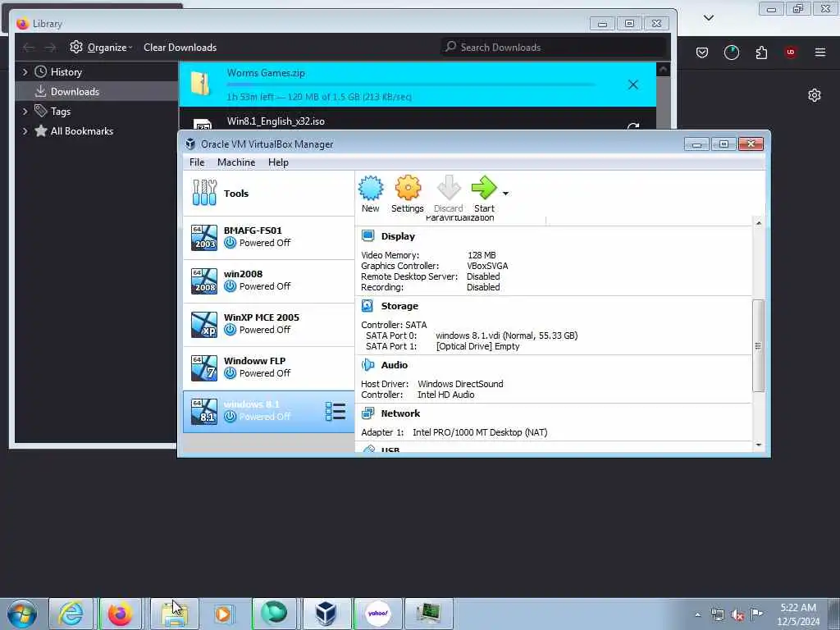Click the new tab page settings gear

click(x=815, y=95)
